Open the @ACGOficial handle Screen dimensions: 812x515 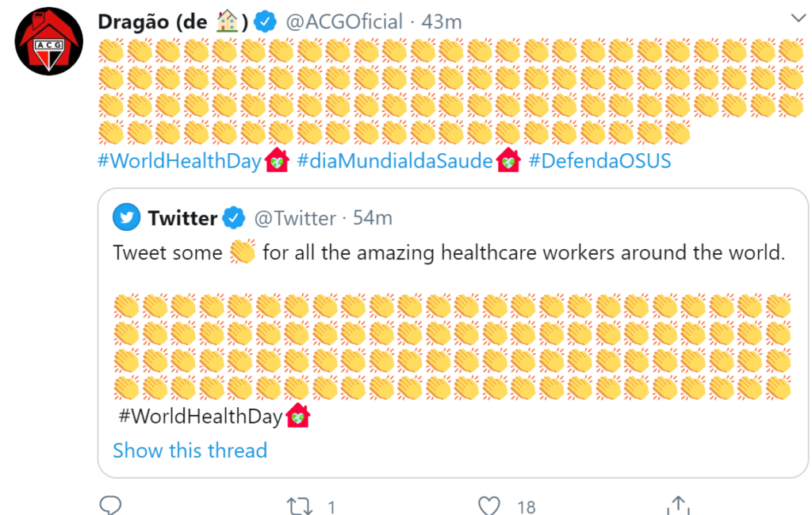(x=343, y=21)
